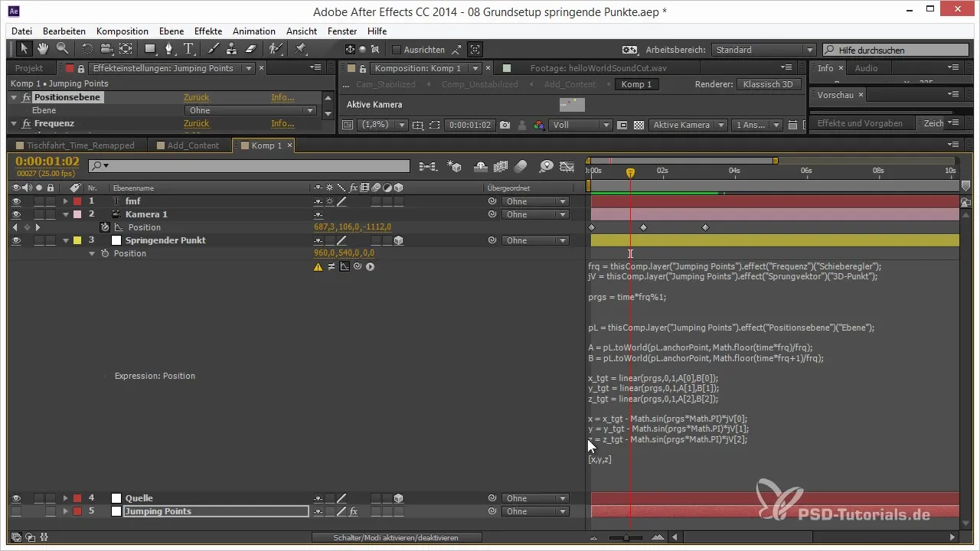Screen dimensions: 980x551
Task: Hide the Kamera 1 layer with its eye
Action: (16, 214)
